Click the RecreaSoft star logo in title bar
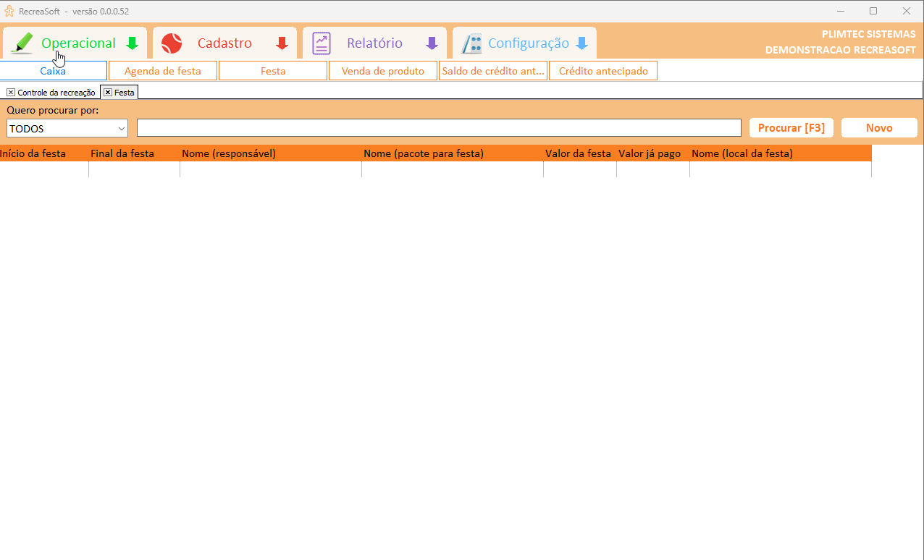The image size is (924, 560). [x=9, y=11]
